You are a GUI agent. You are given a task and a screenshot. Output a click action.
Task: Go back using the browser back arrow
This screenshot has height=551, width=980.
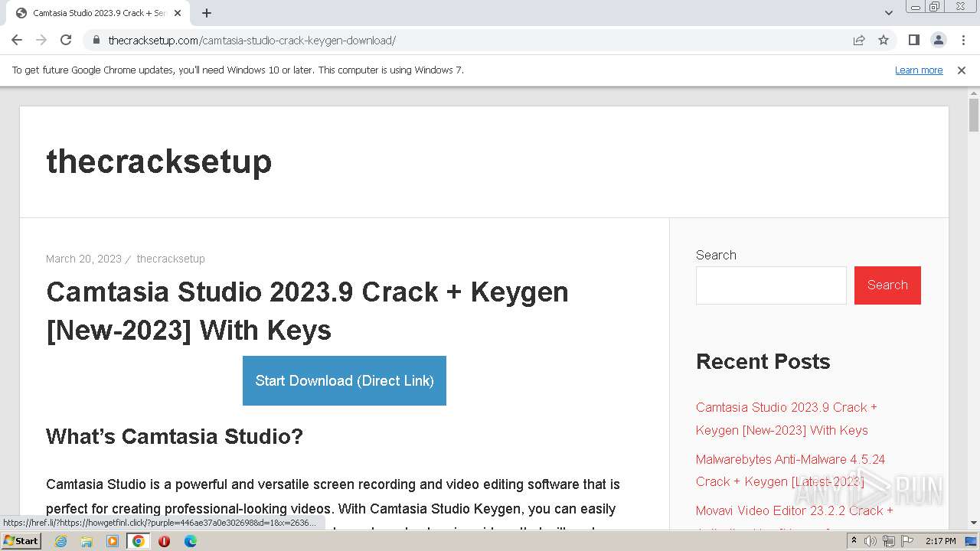coord(17,40)
